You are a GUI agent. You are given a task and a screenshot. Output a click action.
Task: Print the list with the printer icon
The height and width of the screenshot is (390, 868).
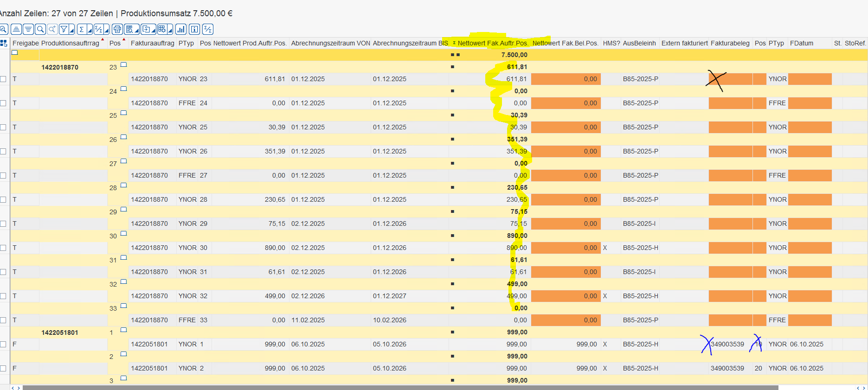point(117,29)
